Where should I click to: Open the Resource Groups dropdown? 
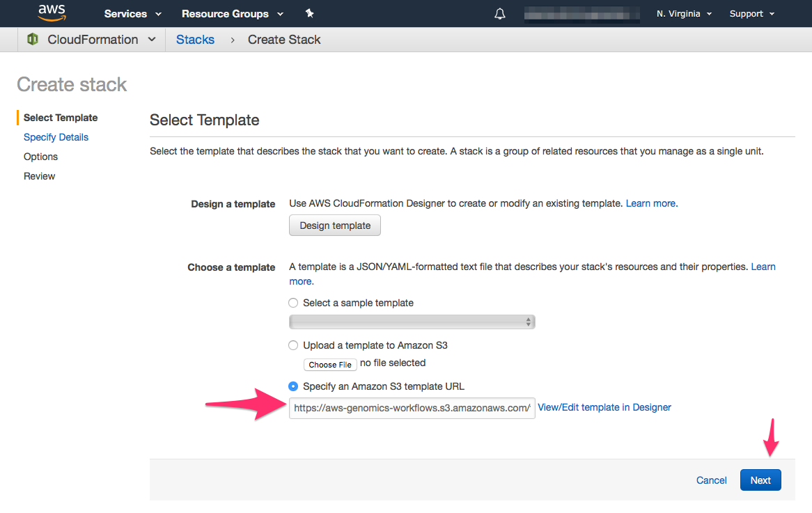pos(233,14)
